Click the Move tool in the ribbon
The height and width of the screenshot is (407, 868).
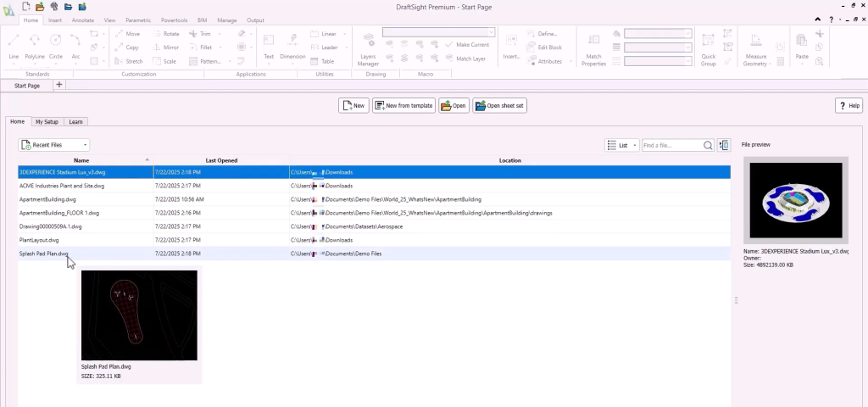pos(128,34)
